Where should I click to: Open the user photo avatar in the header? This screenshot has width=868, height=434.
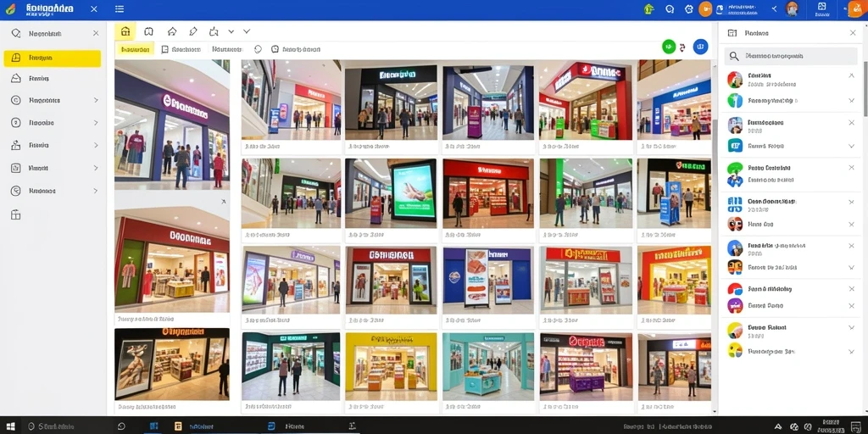click(x=793, y=8)
